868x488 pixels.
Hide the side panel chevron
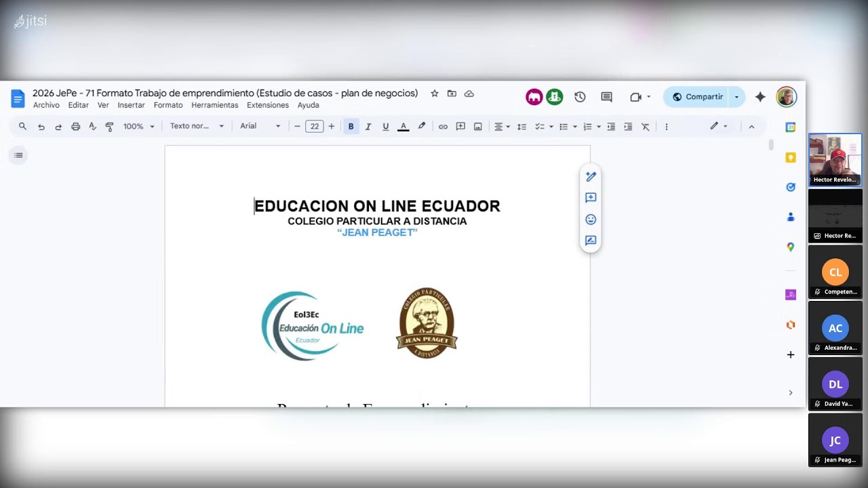[x=791, y=392]
